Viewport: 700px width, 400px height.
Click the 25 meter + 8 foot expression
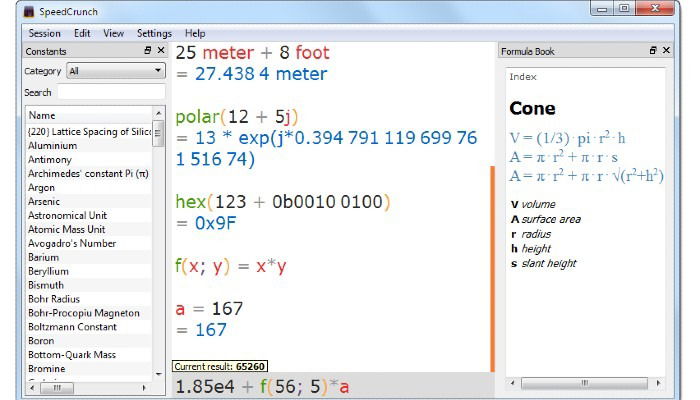point(252,53)
